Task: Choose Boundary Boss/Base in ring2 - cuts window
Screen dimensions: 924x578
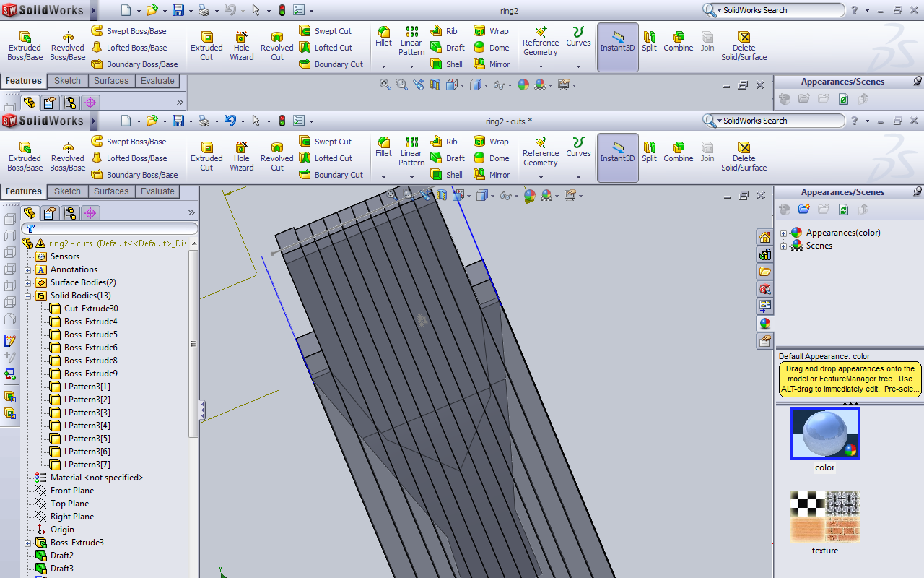Action: 134,175
